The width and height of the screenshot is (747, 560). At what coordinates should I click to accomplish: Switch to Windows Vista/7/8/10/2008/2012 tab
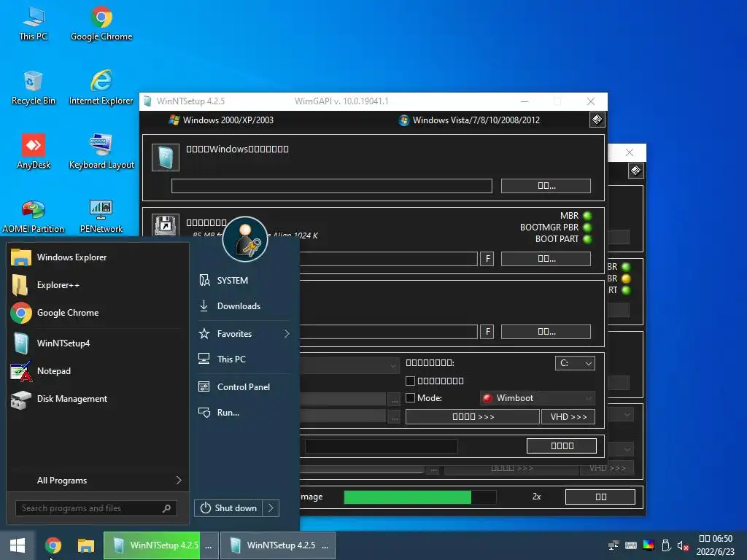click(469, 120)
